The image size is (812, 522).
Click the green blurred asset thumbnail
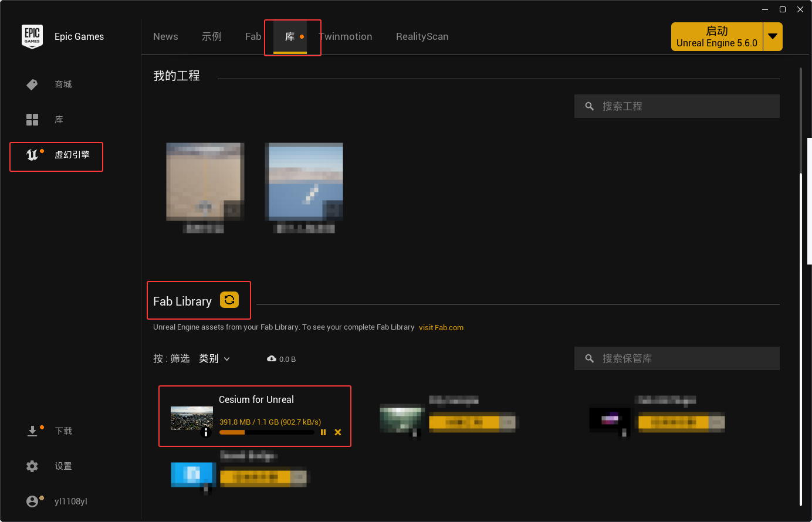pyautogui.click(x=402, y=418)
